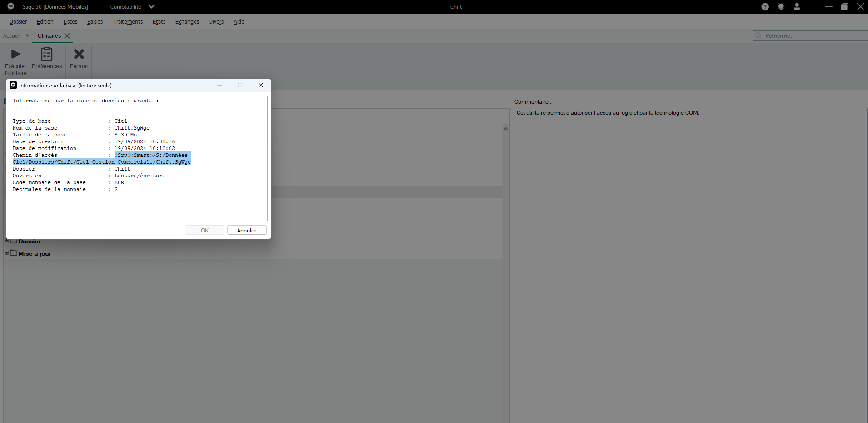Image resolution: width=868 pixels, height=423 pixels.
Task: Open the Echanges menu
Action: [x=187, y=22]
